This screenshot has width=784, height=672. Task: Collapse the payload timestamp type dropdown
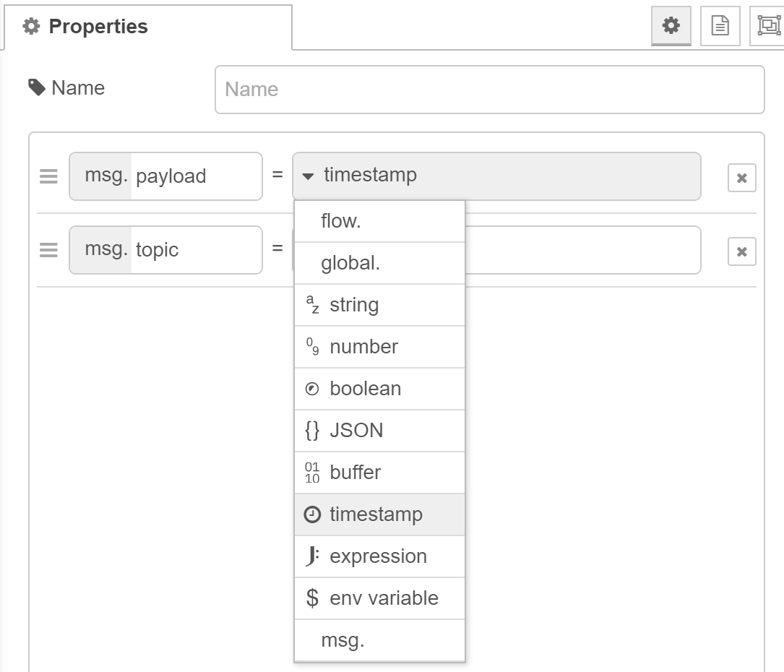click(x=496, y=176)
